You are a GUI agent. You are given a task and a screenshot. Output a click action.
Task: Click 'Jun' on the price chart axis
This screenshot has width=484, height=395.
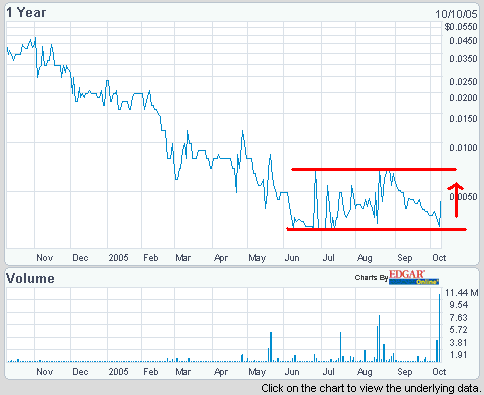292,258
